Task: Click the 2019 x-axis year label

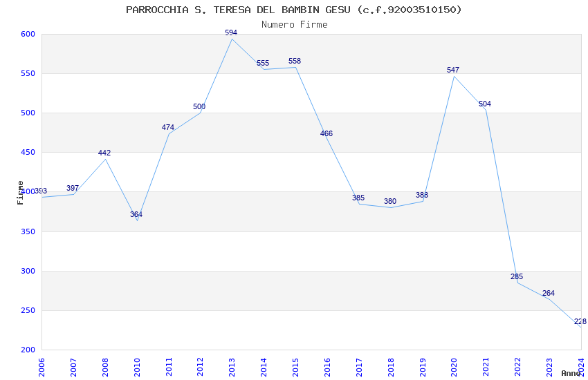Action: pos(423,367)
